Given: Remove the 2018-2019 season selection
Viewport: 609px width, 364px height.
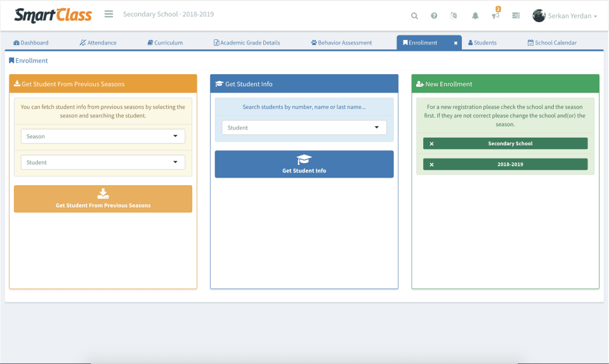Looking at the screenshot, I should point(432,165).
